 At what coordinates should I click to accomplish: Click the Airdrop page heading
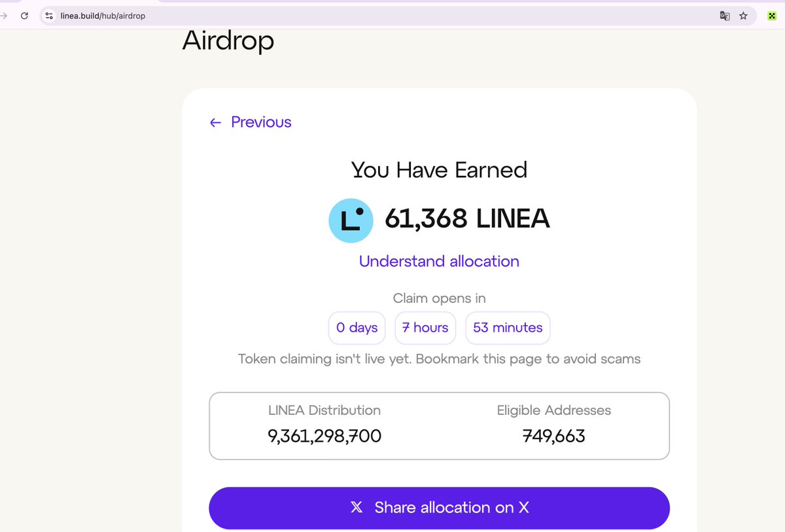[x=228, y=41]
